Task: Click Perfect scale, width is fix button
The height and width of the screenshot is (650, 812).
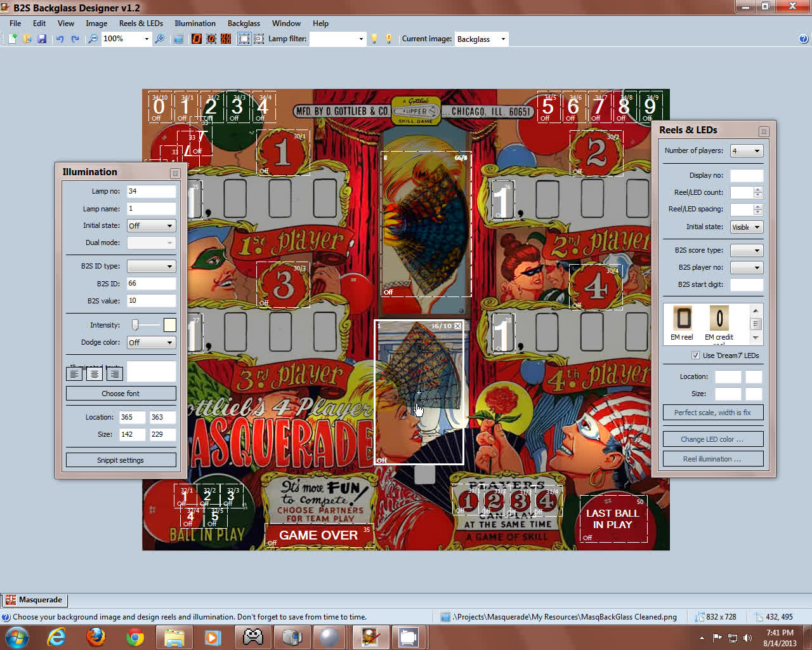Action: click(x=712, y=413)
